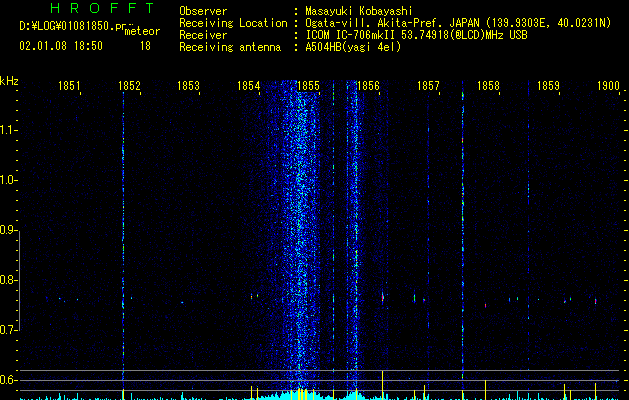Click frequency axis label 0.8
Image resolution: width=629 pixels, height=400 pixels.
[8, 280]
